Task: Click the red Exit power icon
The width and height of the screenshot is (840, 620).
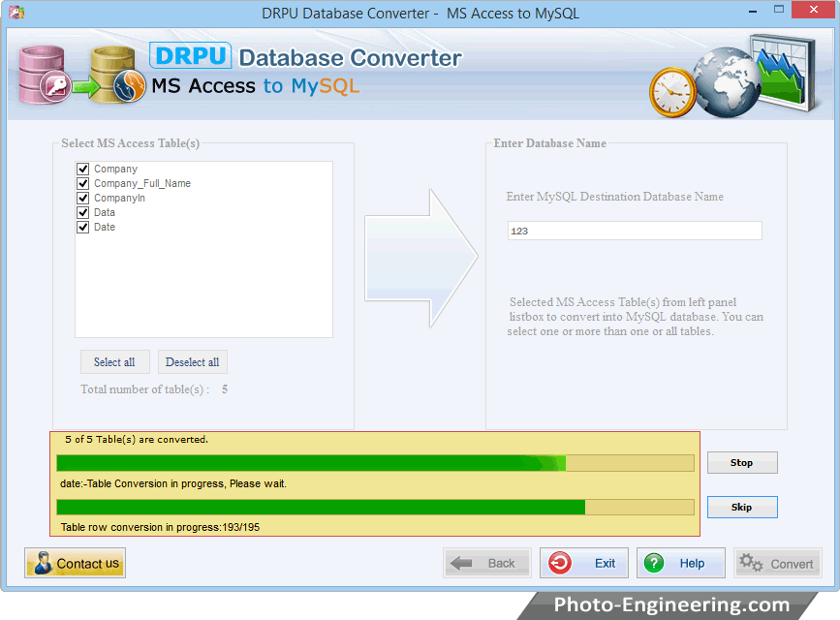Action: tap(560, 563)
